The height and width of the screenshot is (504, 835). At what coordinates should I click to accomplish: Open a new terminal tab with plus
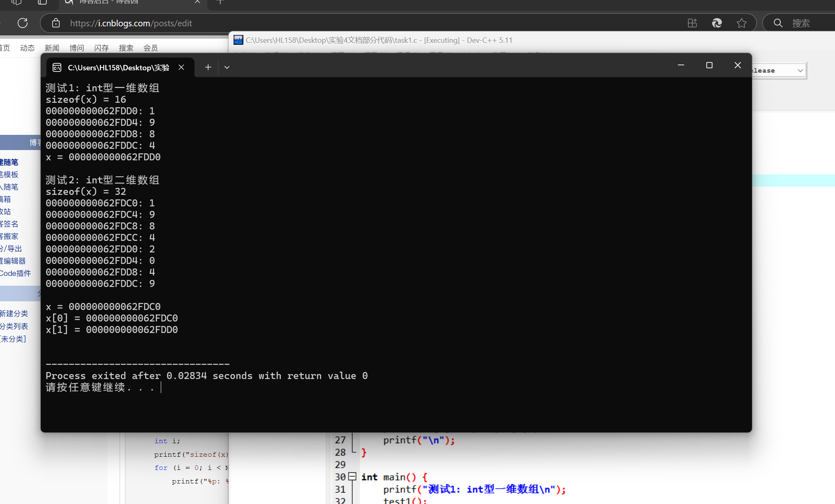click(x=208, y=67)
